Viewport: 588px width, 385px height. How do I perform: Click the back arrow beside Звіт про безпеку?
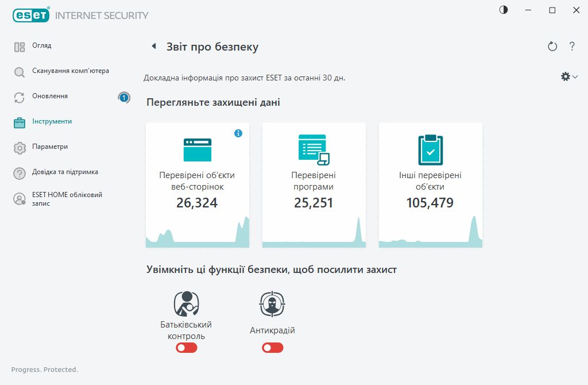(x=154, y=46)
